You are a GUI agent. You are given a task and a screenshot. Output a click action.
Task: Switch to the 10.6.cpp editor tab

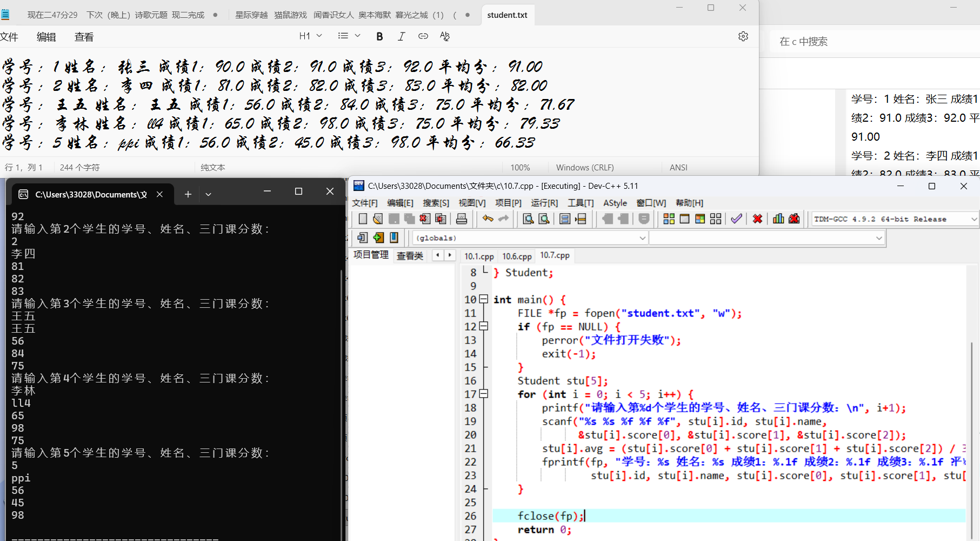click(x=517, y=256)
